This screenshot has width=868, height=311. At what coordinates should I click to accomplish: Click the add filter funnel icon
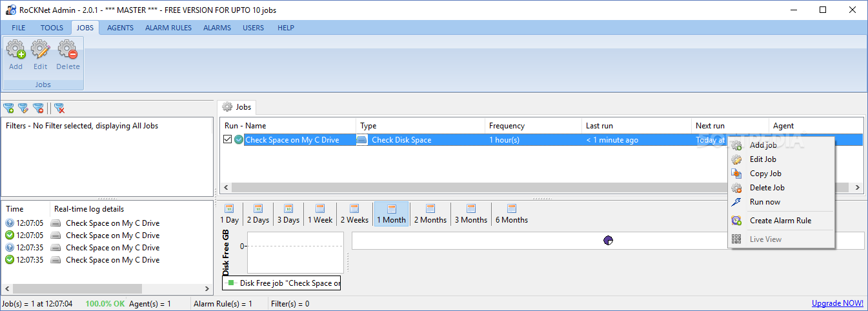(8, 108)
